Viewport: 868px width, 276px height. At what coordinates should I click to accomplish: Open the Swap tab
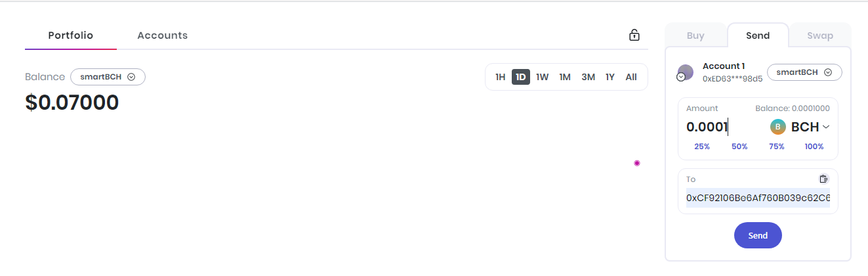820,35
